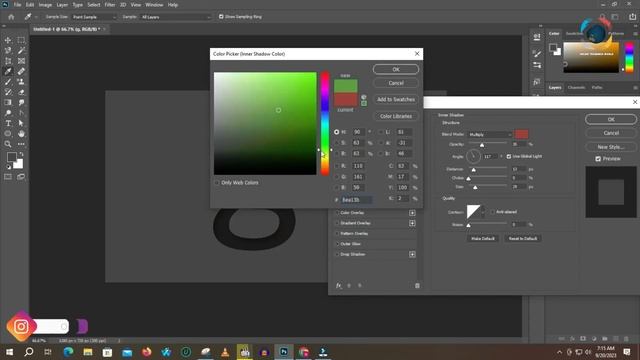The height and width of the screenshot is (360, 640).
Task: Open the Filter menu
Action: 110,5
